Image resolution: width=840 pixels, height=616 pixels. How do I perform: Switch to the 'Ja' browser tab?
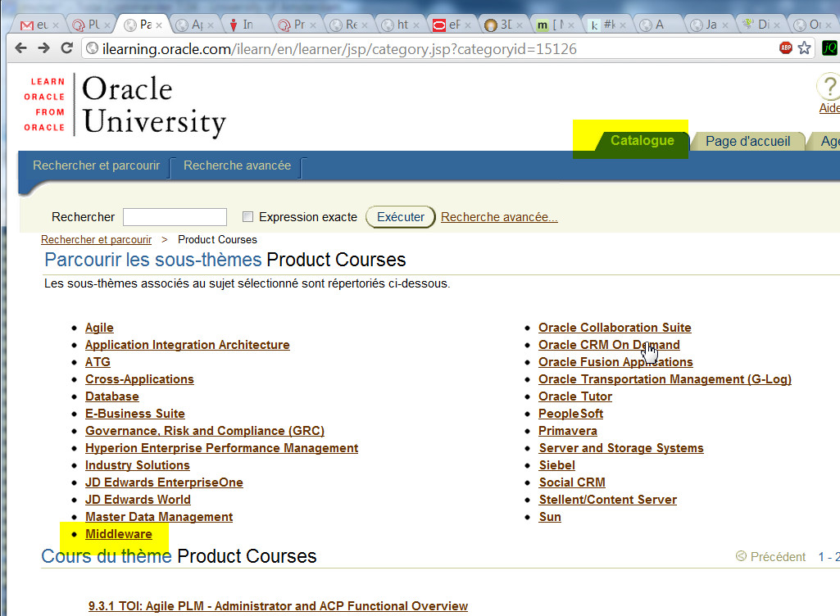[x=707, y=25]
